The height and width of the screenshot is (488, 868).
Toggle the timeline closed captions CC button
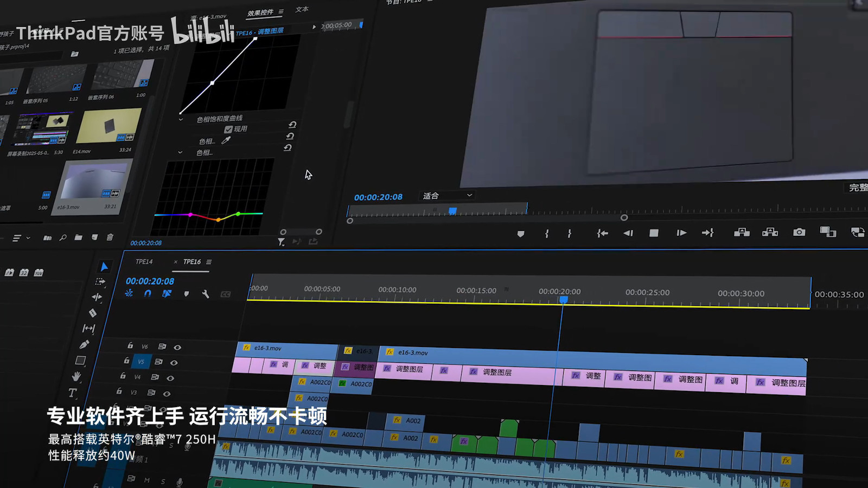226,294
